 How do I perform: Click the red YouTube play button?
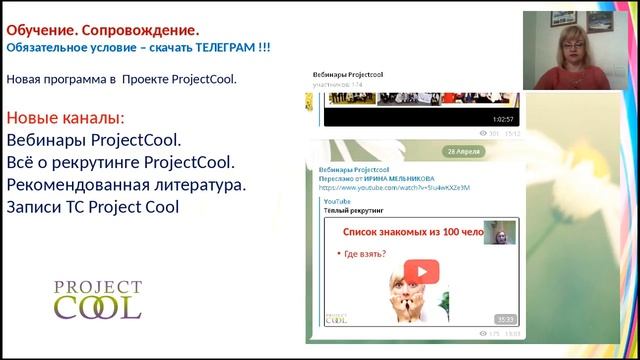tap(422, 271)
